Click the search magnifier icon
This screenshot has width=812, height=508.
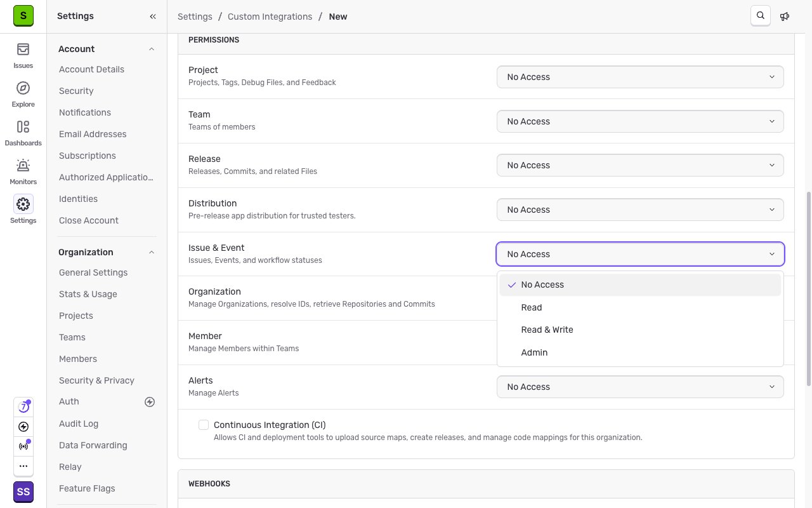pyautogui.click(x=761, y=17)
